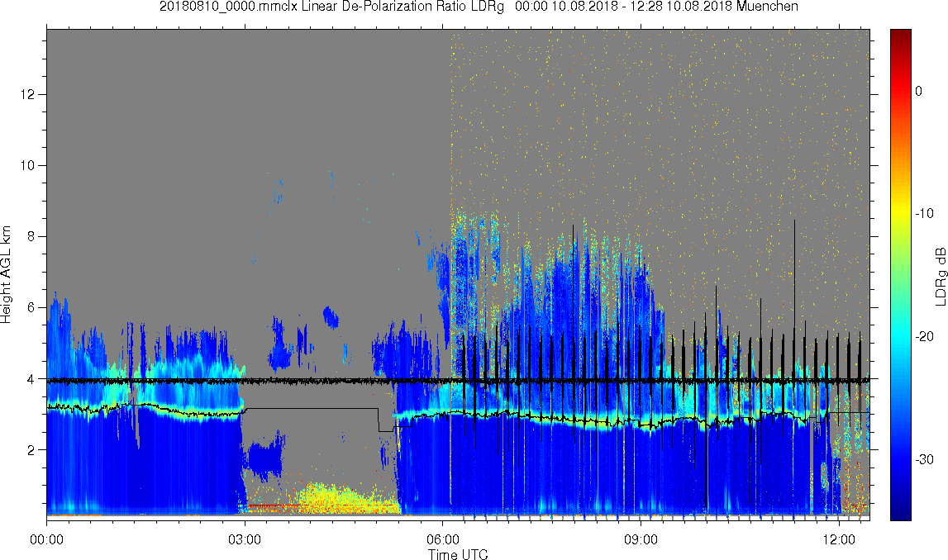Click the 09:00 time tick label
The image size is (948, 560).
pyautogui.click(x=641, y=539)
